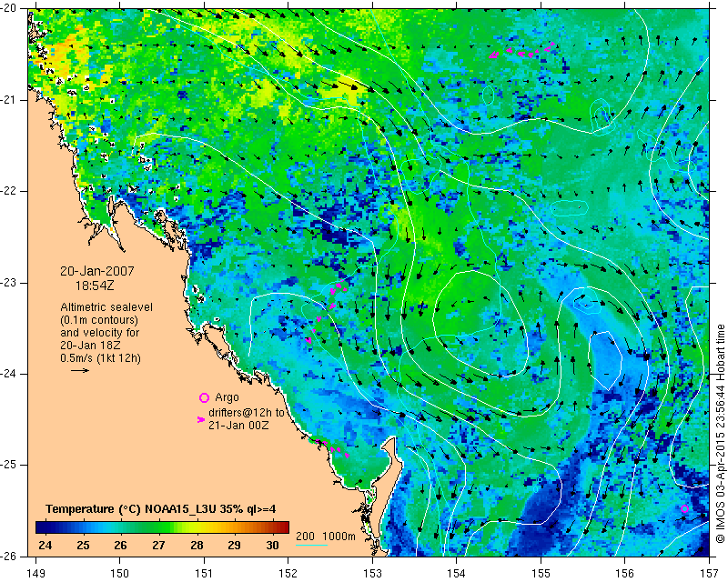728x582 pixels.
Task: Click the 154 longitude axis label
Action: click(457, 574)
